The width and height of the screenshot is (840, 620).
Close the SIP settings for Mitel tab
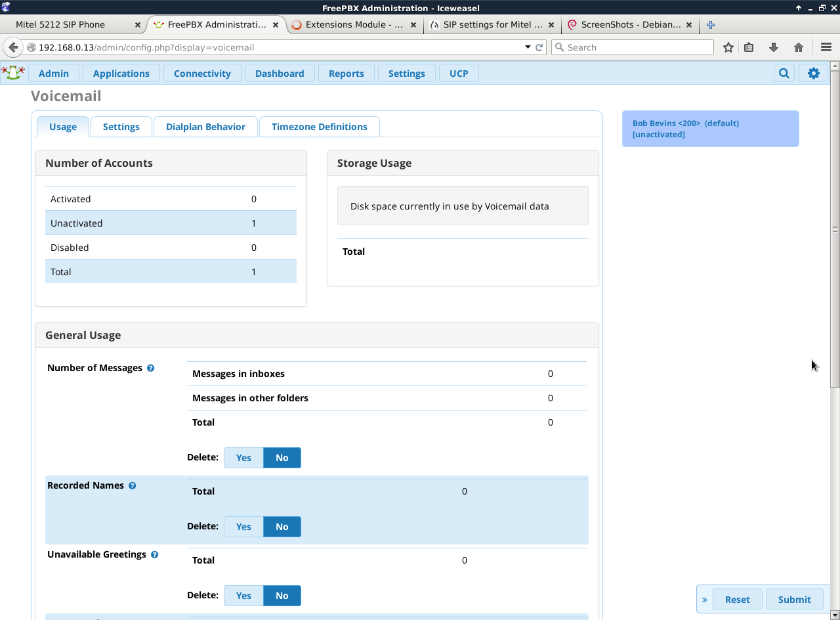point(551,25)
